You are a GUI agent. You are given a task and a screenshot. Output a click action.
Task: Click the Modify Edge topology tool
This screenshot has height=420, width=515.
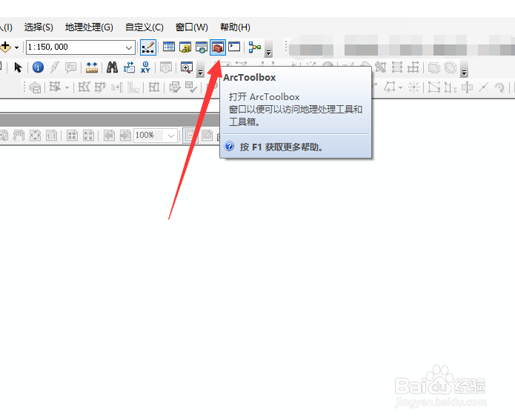[x=84, y=87]
